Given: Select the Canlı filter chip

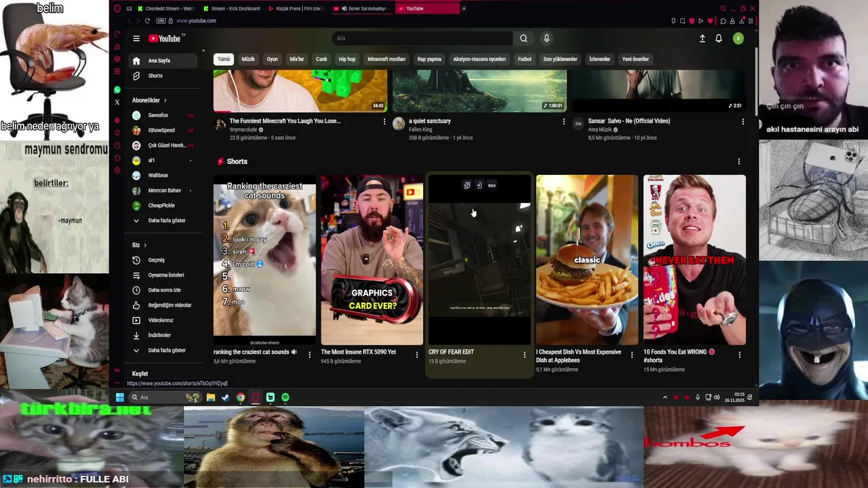Looking at the screenshot, I should 321,59.
